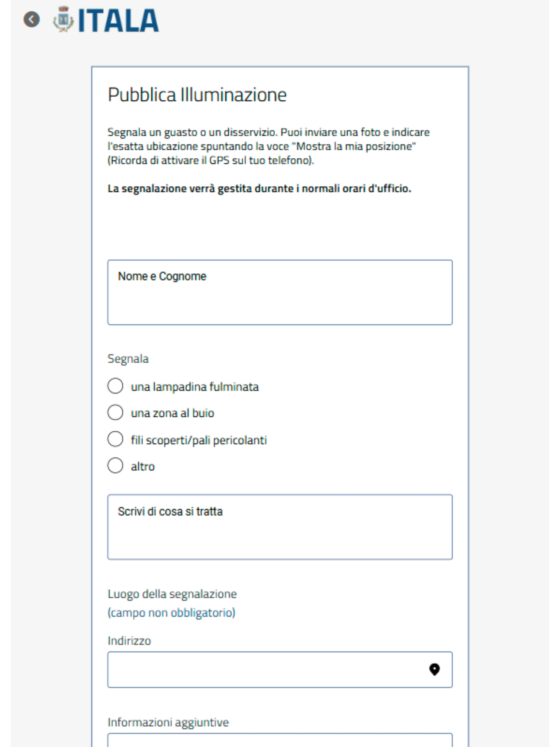Click the "Informazioni aggiuntive" label
The width and height of the screenshot is (560, 747).
[168, 722]
